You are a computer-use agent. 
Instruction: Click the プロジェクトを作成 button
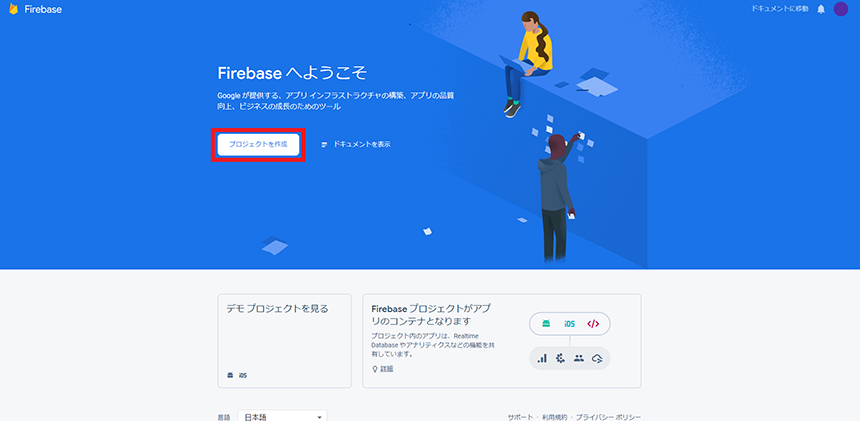tap(258, 145)
